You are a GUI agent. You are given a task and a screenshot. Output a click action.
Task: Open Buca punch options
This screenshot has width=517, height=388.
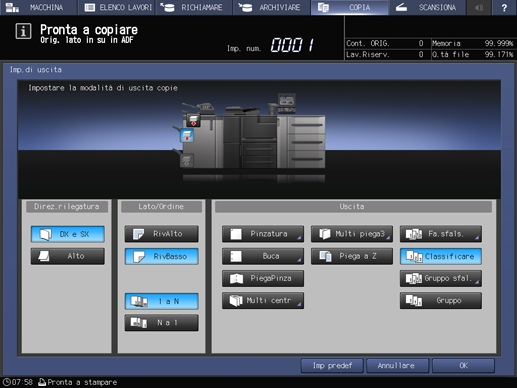coord(263,256)
